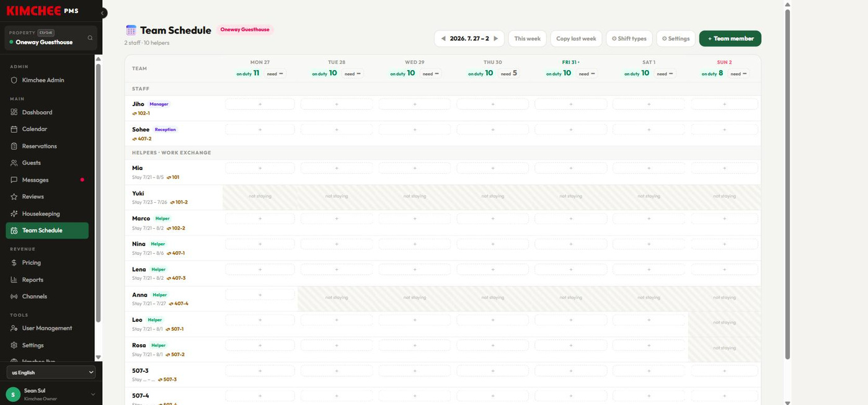Screen dimensions: 868x405
Task: Click the Reviews star icon
Action: point(14,197)
